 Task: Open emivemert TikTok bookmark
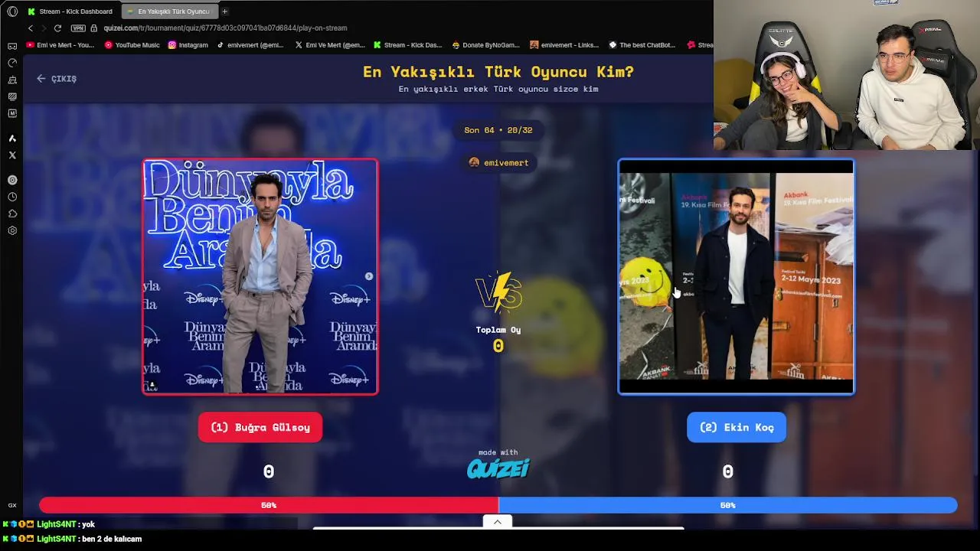coord(250,45)
